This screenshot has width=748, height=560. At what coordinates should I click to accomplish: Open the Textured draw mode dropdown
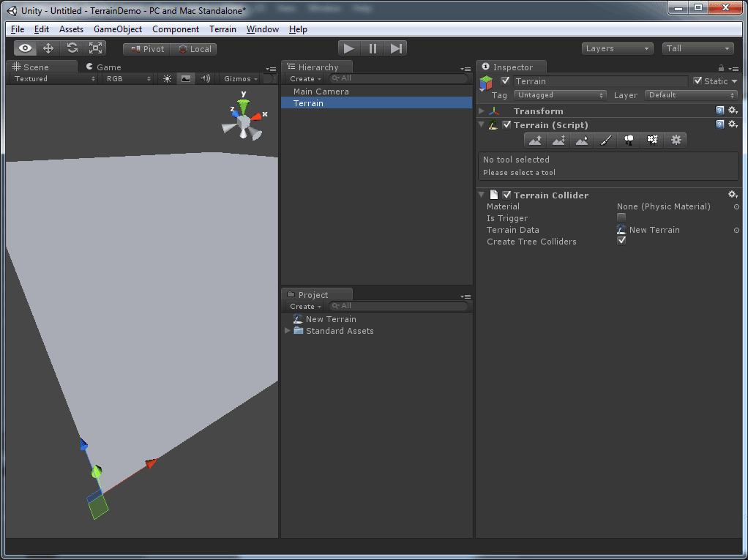[x=54, y=79]
